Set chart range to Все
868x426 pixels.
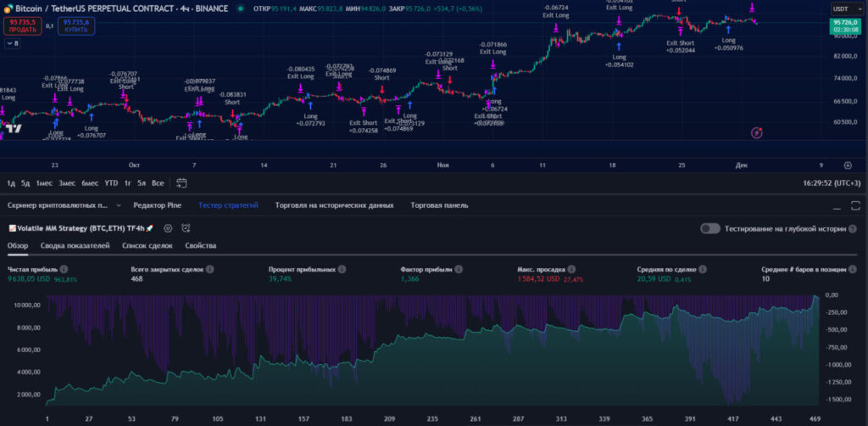coord(158,183)
